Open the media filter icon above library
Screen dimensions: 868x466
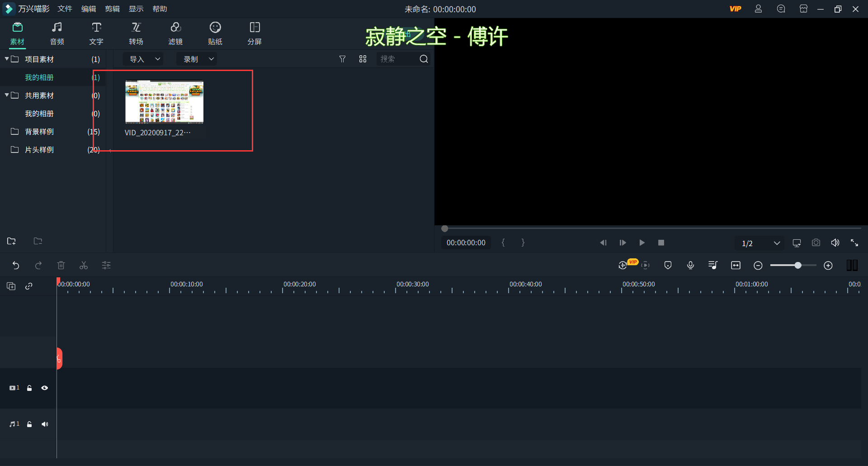[342, 59]
